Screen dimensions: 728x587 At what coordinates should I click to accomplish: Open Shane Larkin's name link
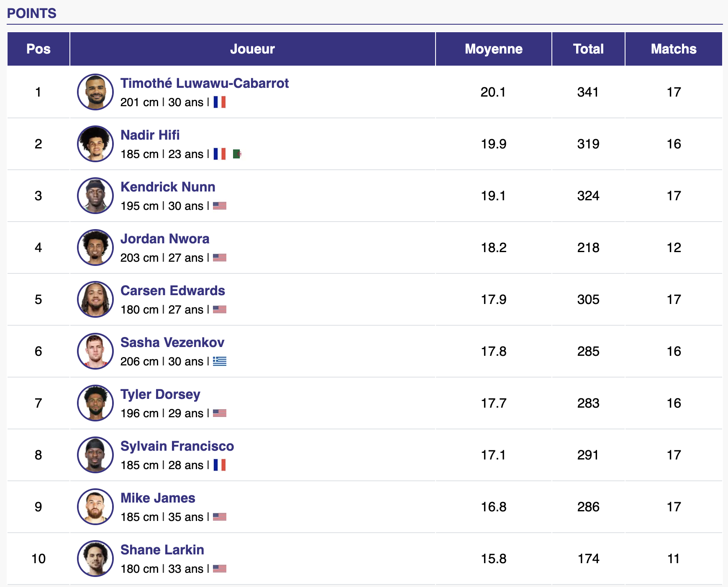coord(162,550)
